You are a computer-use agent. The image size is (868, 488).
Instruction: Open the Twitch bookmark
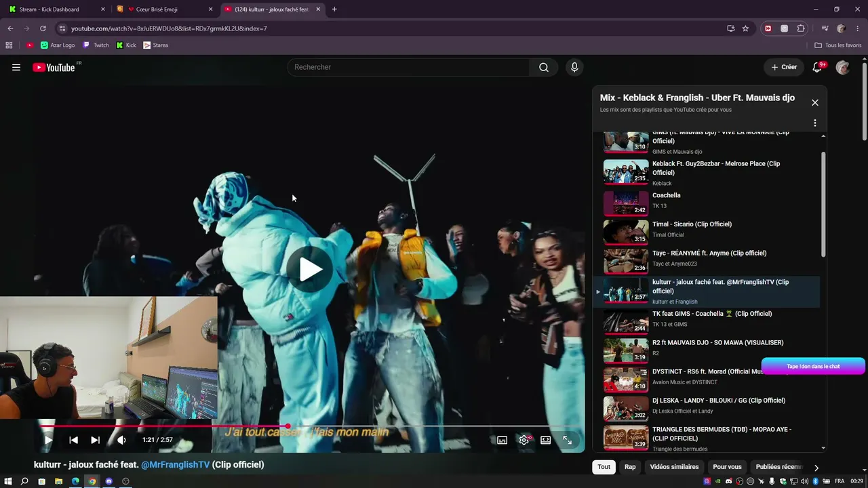tap(96, 45)
